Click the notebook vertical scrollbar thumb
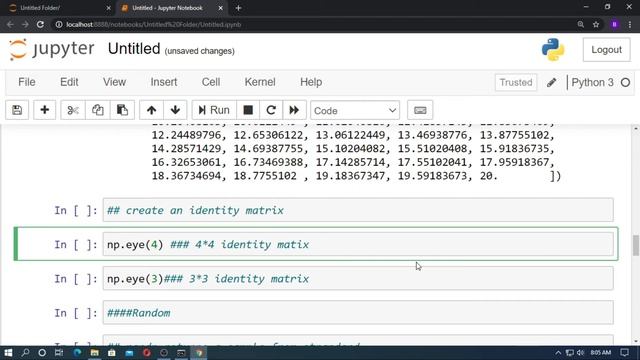The image size is (640, 360). pyautogui.click(x=636, y=245)
